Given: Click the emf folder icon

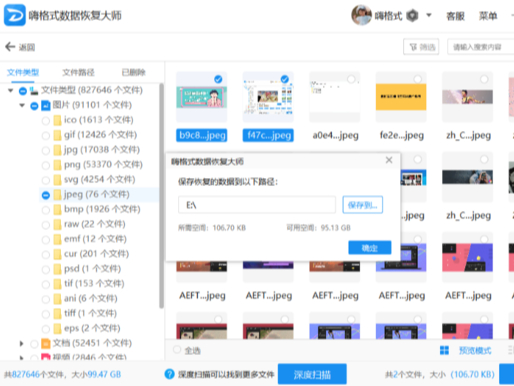Looking at the screenshot, I should tap(57, 239).
